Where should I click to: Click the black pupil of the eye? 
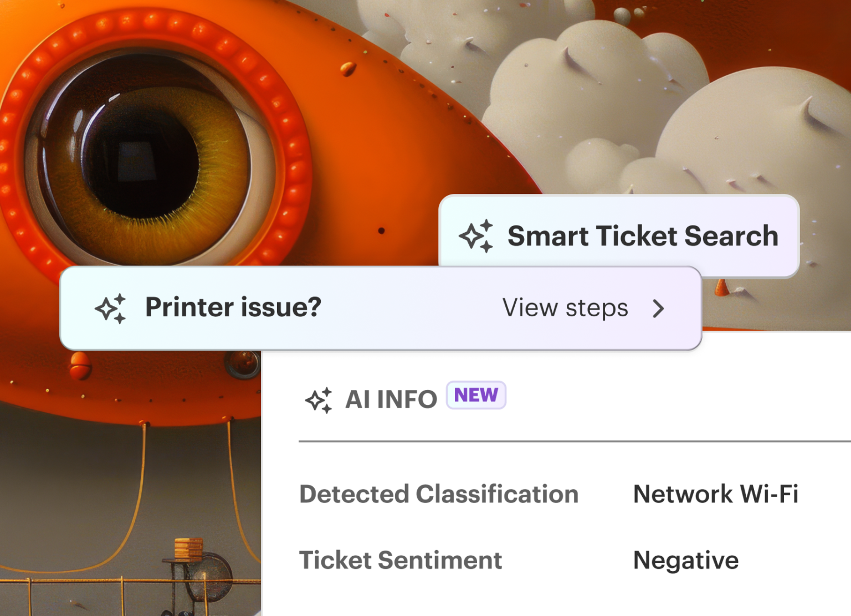coord(141,158)
